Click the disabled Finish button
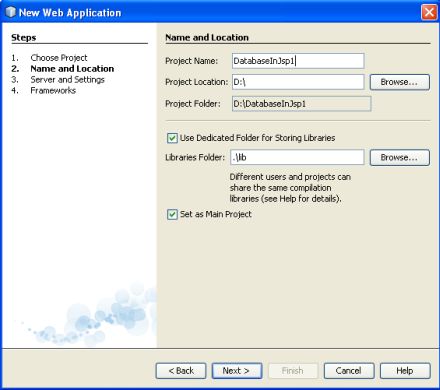Image resolution: width=440 pixels, height=390 pixels. coord(293,371)
